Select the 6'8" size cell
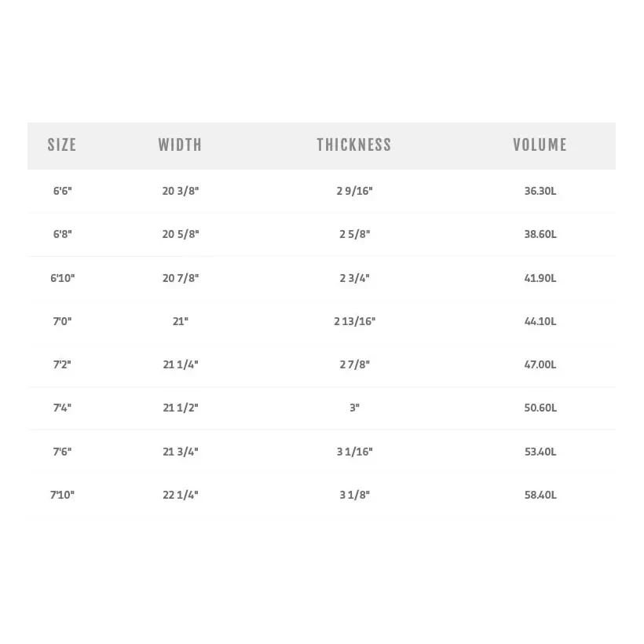The image size is (644, 644). (62, 234)
